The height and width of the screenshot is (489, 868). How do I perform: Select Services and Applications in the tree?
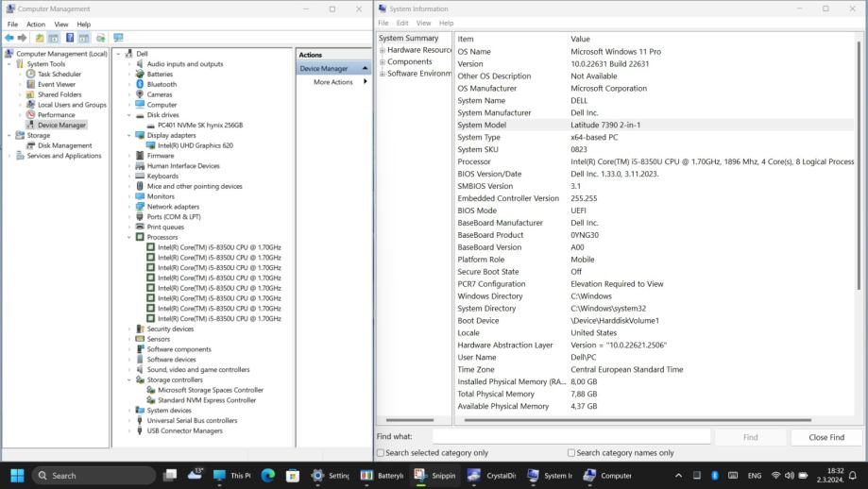64,156
